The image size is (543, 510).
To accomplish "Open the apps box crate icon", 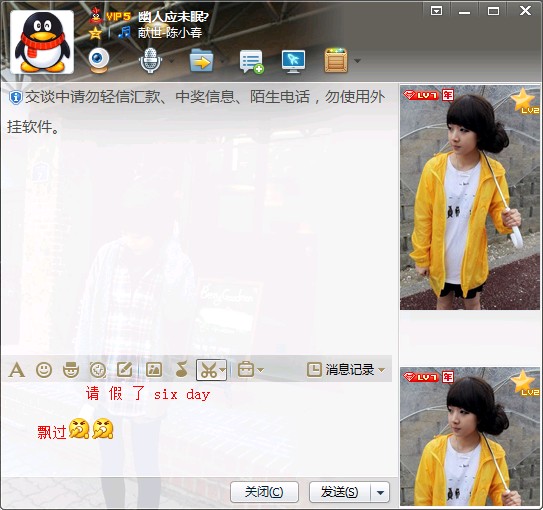I will [336, 61].
